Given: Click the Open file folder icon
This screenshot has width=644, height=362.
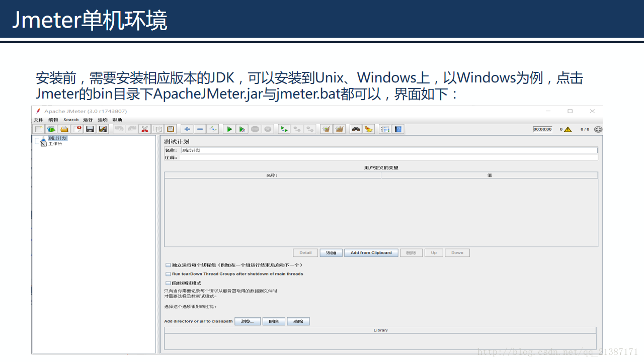Looking at the screenshot, I should [64, 129].
